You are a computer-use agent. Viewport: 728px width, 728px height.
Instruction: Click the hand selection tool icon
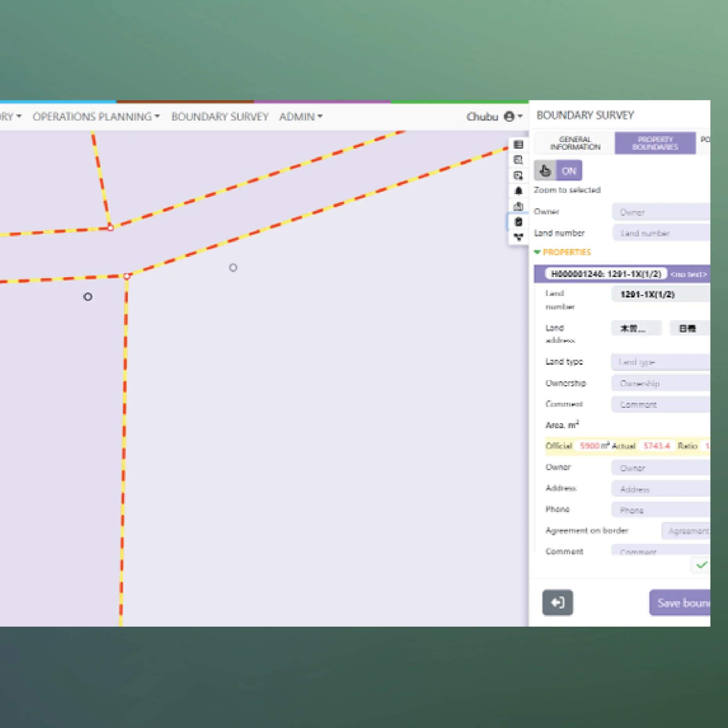coord(545,171)
